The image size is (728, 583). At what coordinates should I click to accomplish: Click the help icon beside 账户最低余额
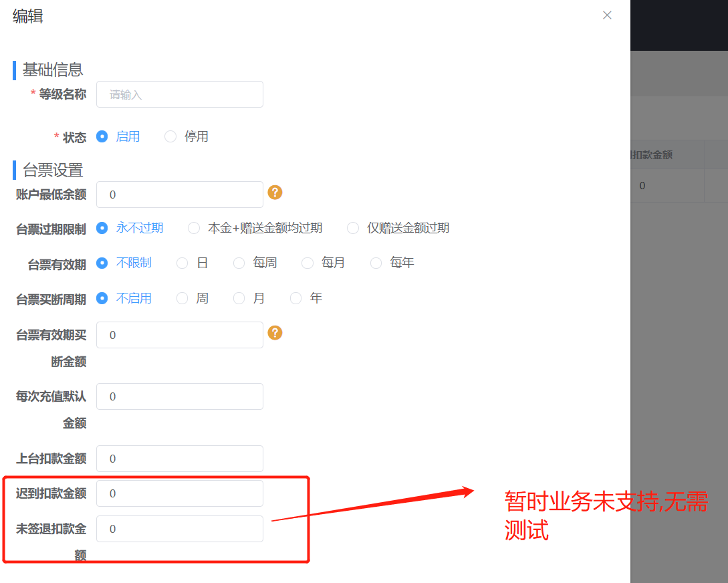tap(275, 192)
